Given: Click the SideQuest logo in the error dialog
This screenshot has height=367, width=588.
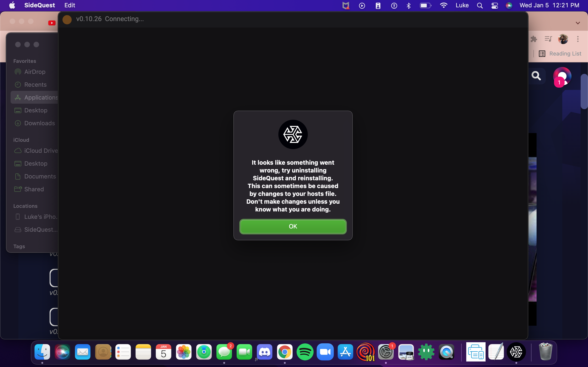Looking at the screenshot, I should (x=293, y=134).
